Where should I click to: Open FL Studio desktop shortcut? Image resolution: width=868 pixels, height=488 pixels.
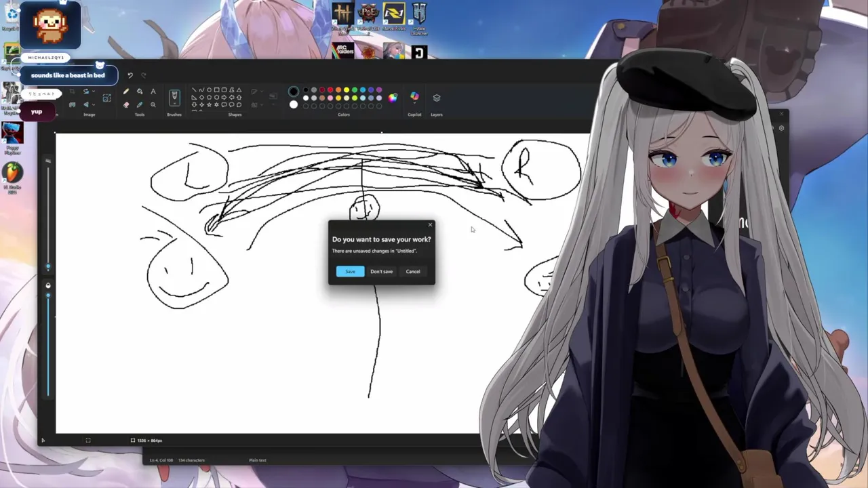click(12, 179)
